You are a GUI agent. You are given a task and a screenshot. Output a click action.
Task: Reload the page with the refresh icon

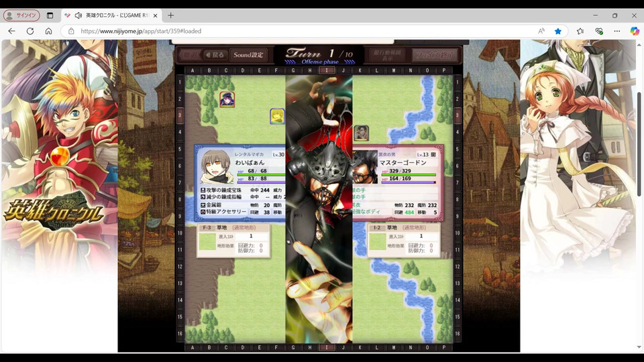(x=30, y=32)
